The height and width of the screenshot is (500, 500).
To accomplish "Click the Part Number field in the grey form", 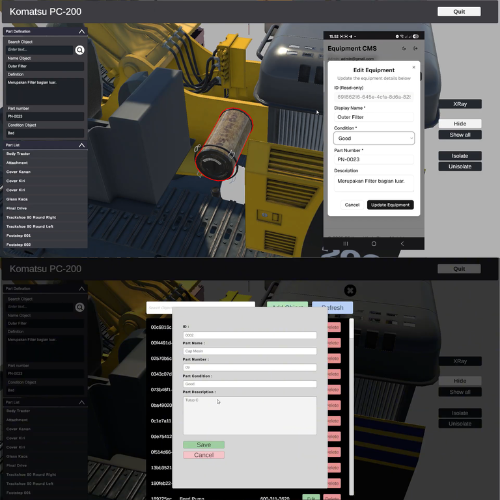I will tap(250, 367).
